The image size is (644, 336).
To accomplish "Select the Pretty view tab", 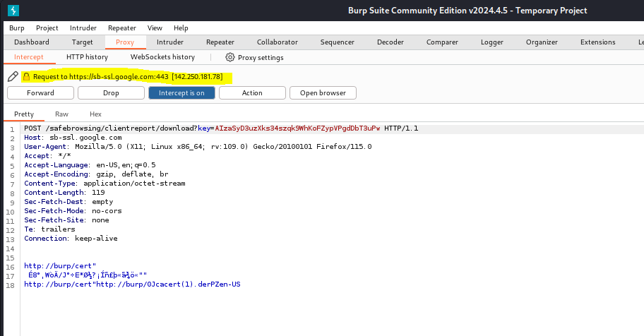I will point(24,114).
